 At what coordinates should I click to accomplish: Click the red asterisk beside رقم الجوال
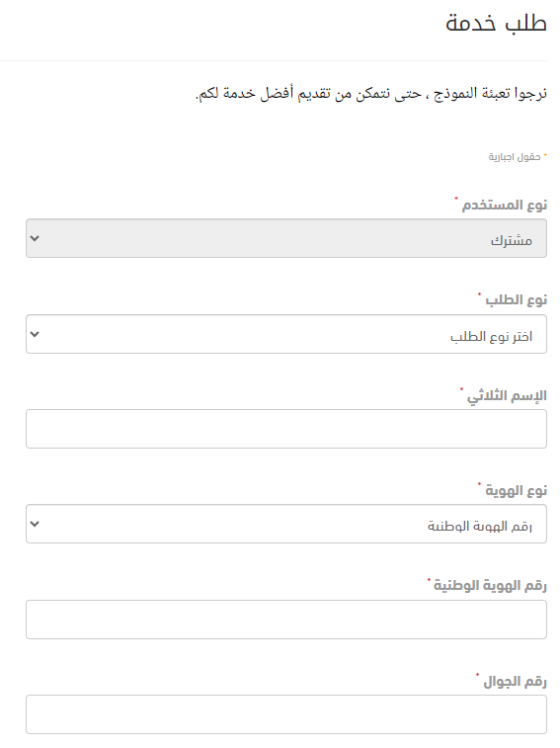pyautogui.click(x=477, y=675)
